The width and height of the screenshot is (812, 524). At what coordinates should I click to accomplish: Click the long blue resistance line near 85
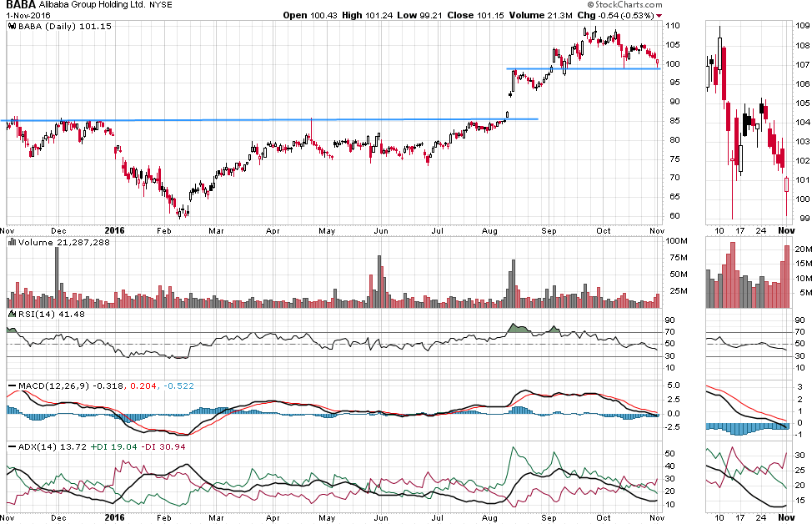[x=269, y=119]
